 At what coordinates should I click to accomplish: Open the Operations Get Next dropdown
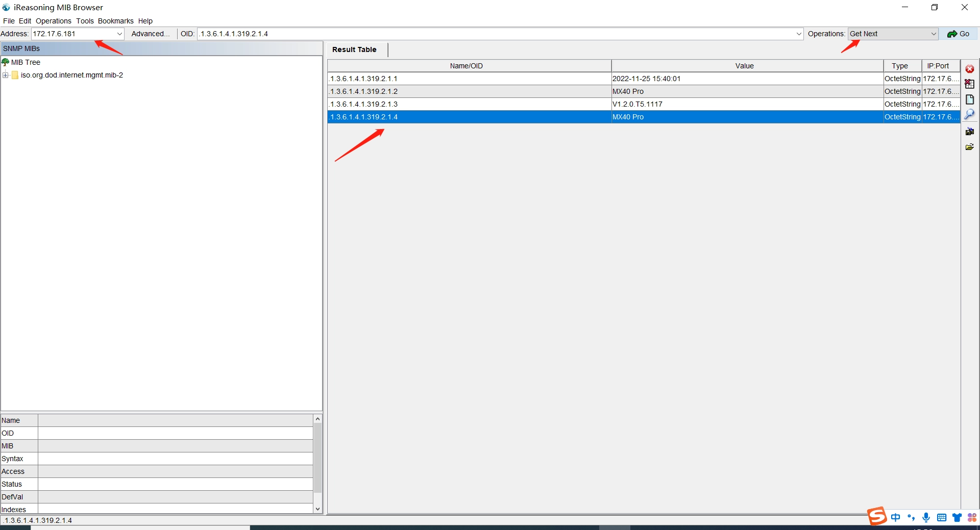[933, 34]
